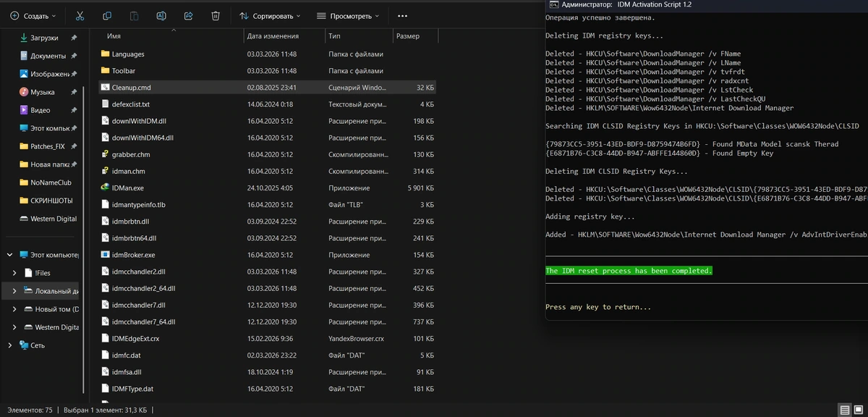The image size is (868, 417).
Task: Expand the Локальный диск tree node
Action: coord(15,291)
